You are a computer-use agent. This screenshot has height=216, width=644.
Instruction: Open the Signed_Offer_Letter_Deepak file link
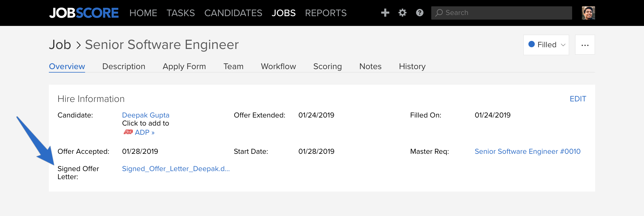[x=176, y=169]
